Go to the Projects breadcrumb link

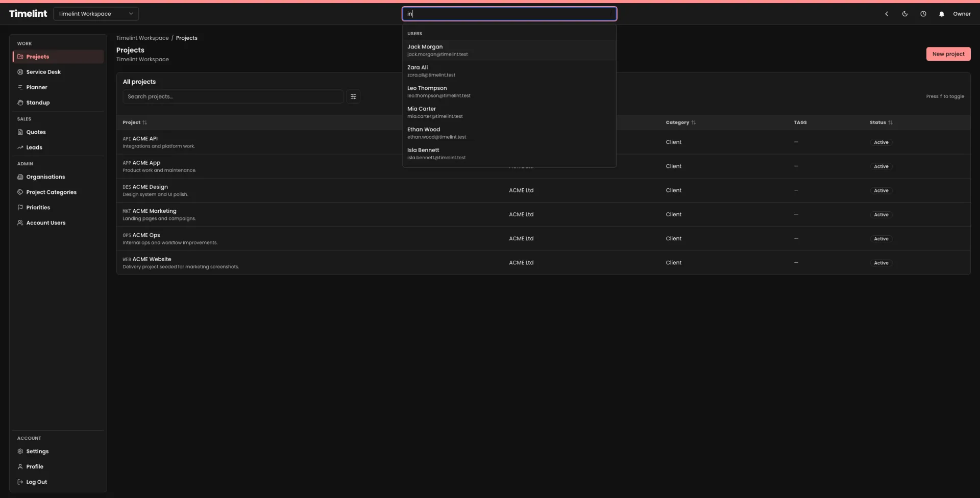coord(186,38)
